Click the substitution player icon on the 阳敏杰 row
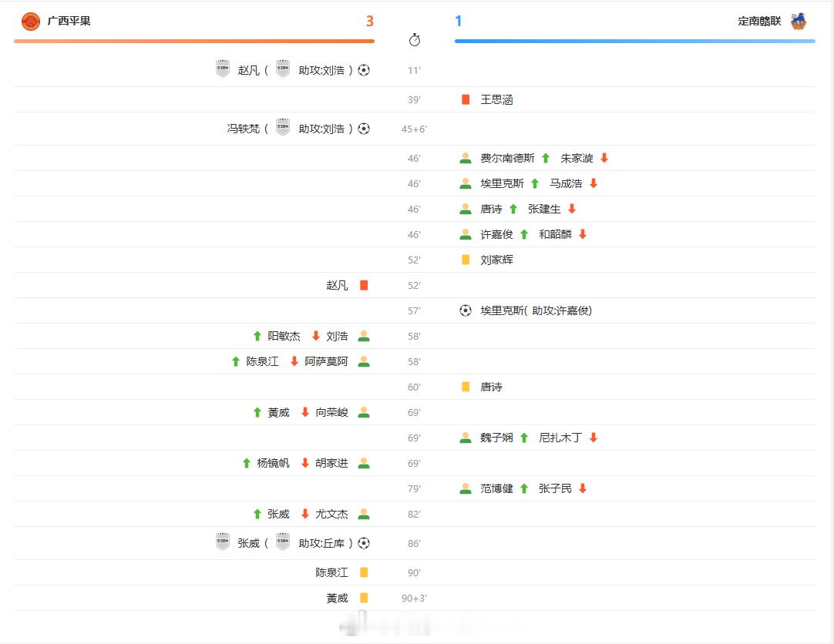The image size is (834, 644). (363, 335)
